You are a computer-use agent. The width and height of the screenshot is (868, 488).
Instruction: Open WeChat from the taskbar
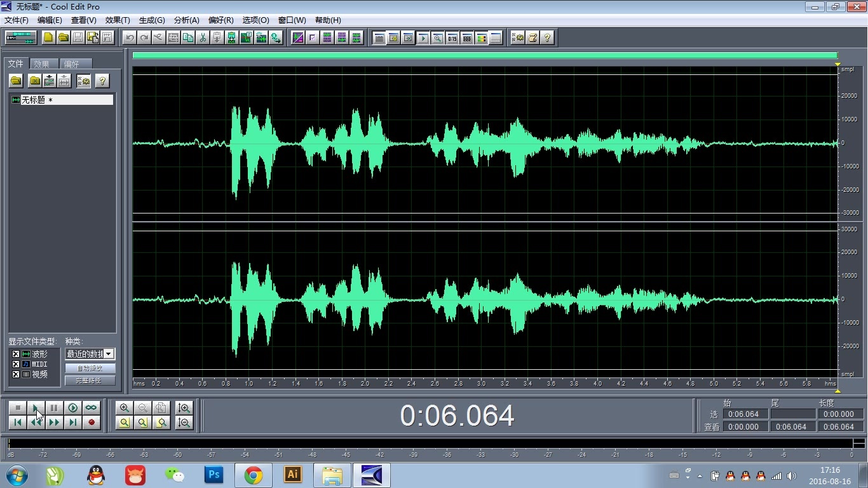(x=174, y=475)
